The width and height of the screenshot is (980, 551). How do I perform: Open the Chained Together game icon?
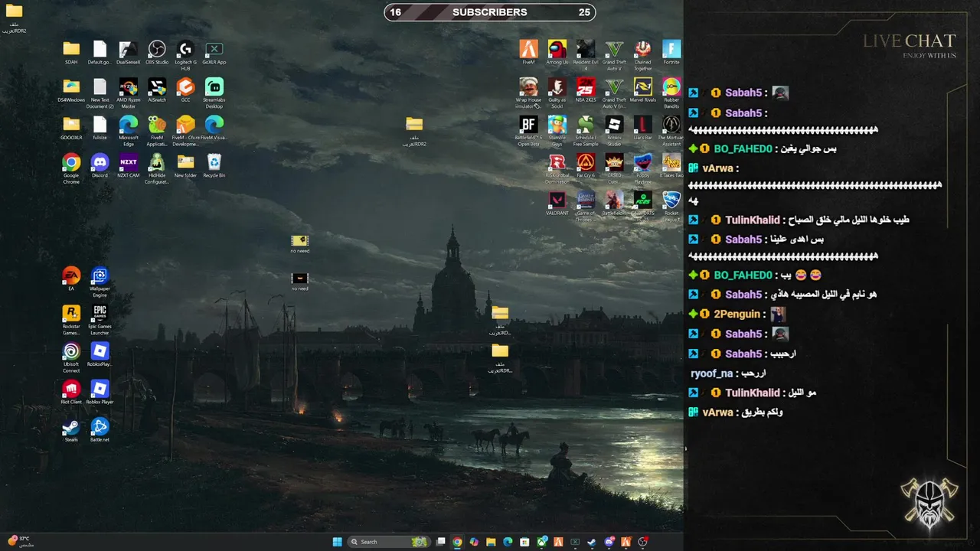tap(643, 56)
